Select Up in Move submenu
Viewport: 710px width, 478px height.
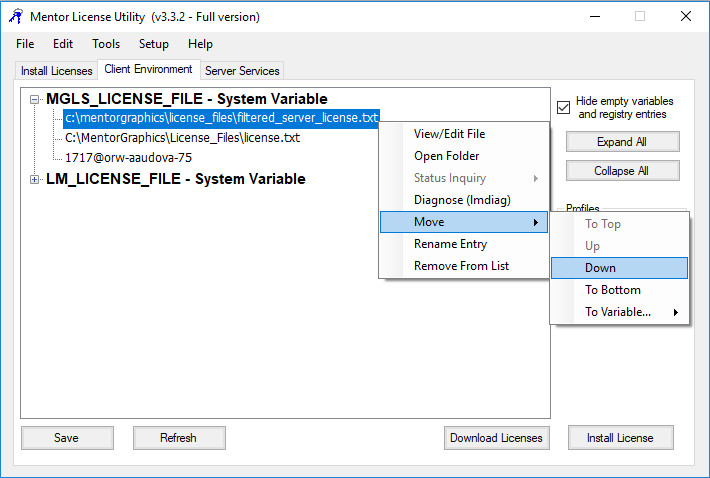pos(619,246)
